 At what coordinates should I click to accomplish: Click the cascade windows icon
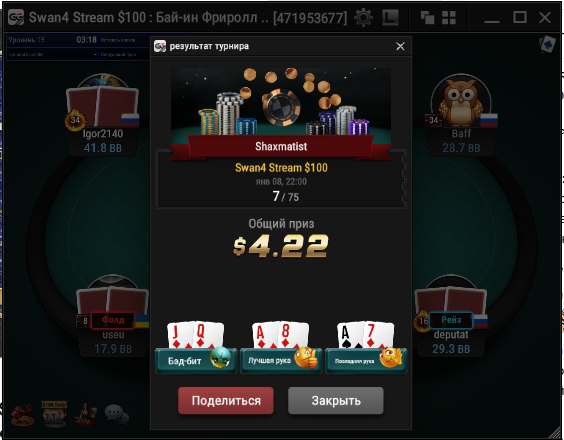tap(427, 17)
